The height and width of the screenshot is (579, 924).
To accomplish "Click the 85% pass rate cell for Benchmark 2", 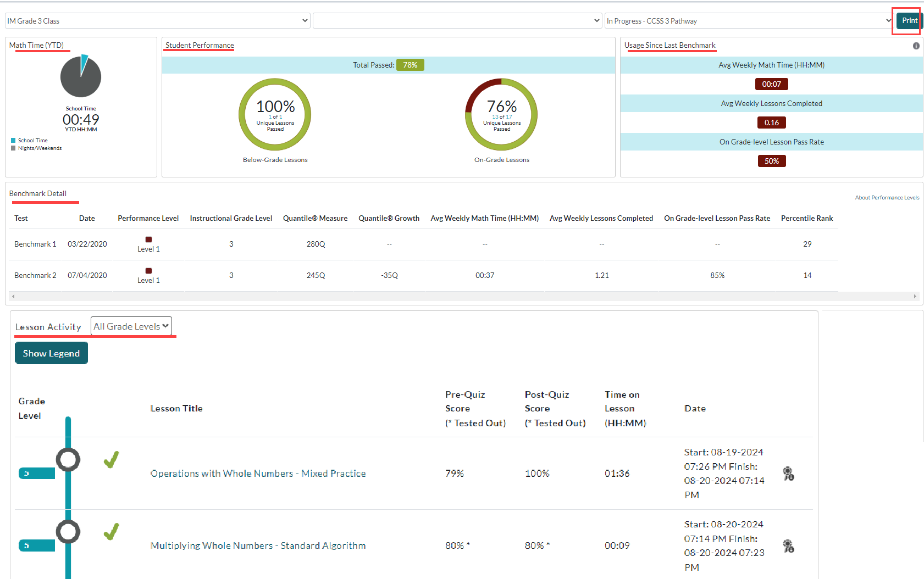I will pos(717,276).
